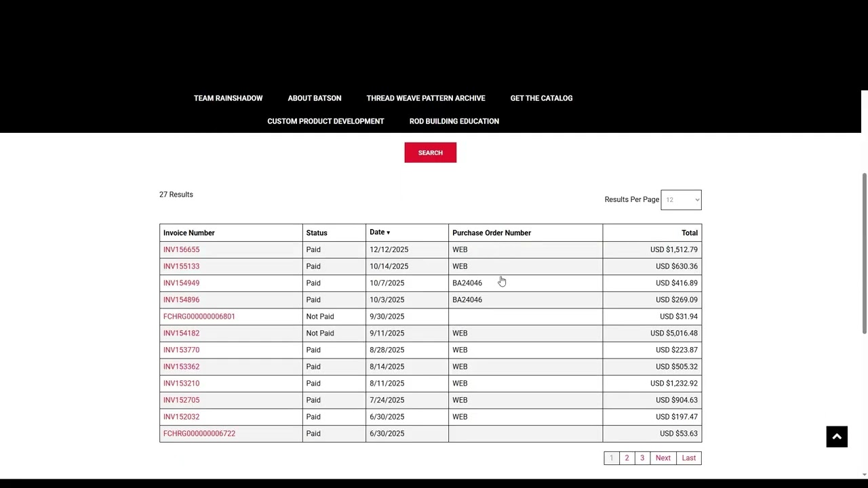Click total USD $904.63
Viewport: 868px width, 488px height.
[677, 400]
